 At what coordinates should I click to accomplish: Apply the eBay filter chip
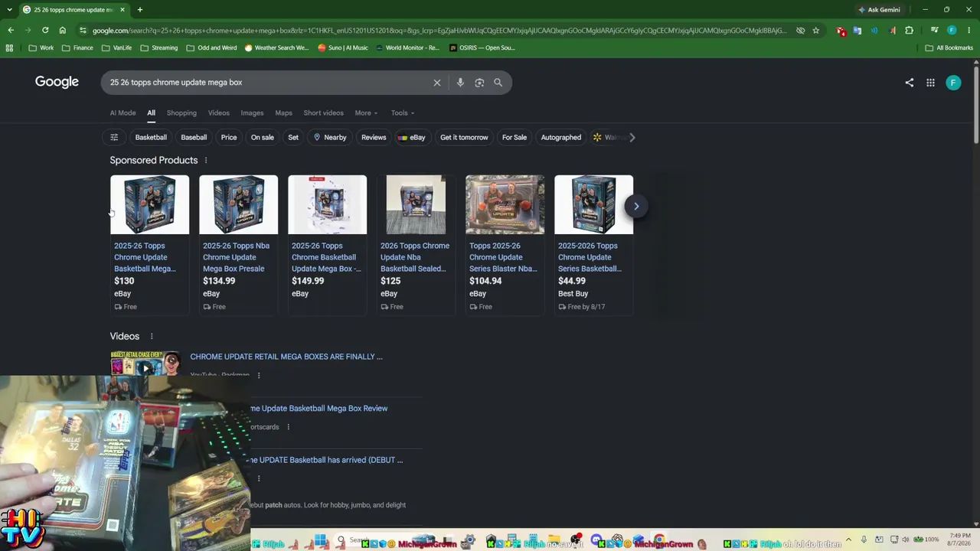(x=412, y=138)
